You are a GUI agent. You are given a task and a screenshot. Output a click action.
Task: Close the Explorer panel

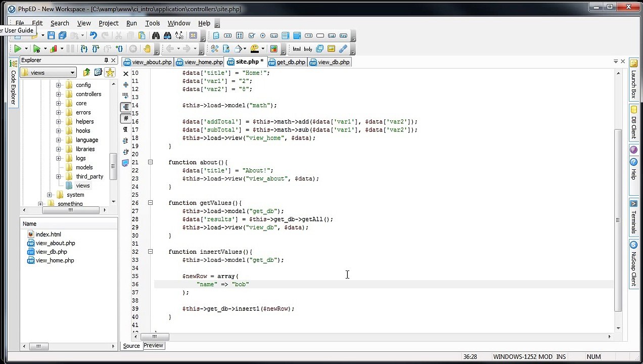coord(113,60)
